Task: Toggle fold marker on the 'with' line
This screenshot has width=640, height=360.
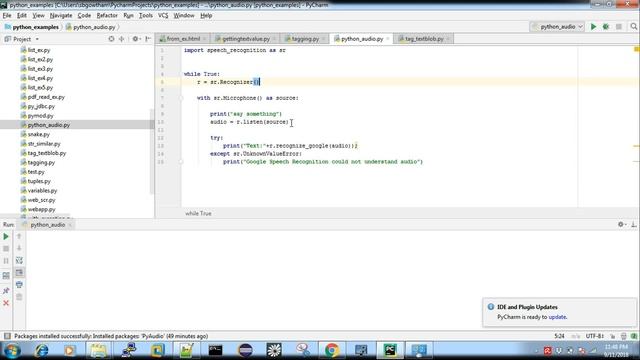Action: [x=182, y=98]
